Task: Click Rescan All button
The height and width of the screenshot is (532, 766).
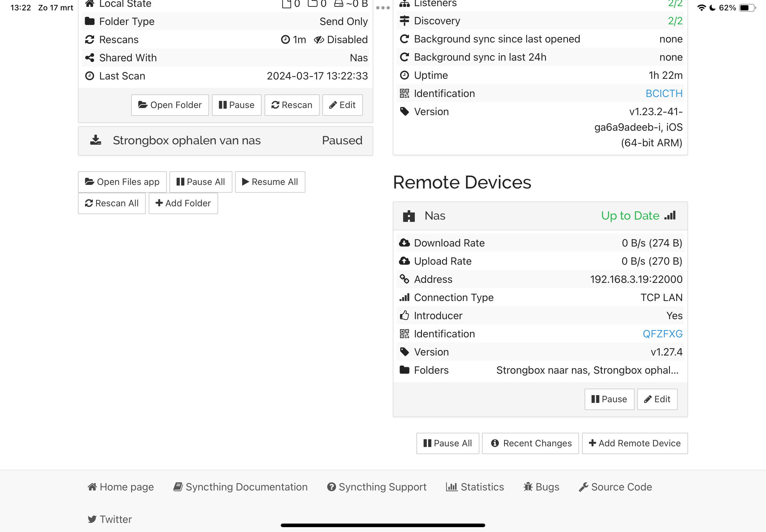Action: pyautogui.click(x=112, y=203)
